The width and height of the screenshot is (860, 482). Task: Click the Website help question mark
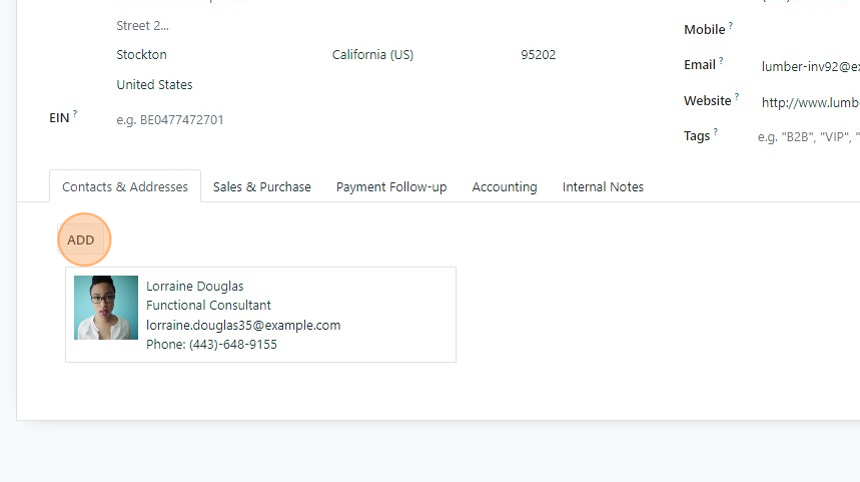coord(737,97)
